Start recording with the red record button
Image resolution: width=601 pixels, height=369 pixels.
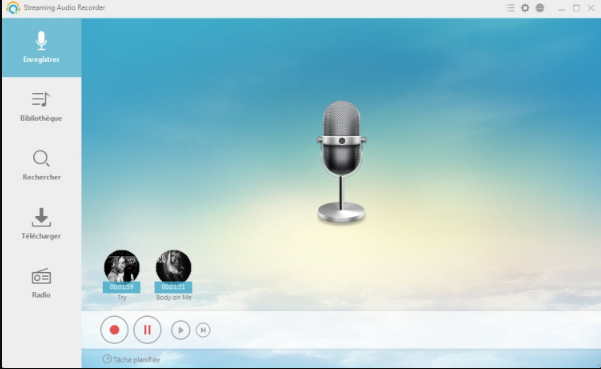coord(114,330)
